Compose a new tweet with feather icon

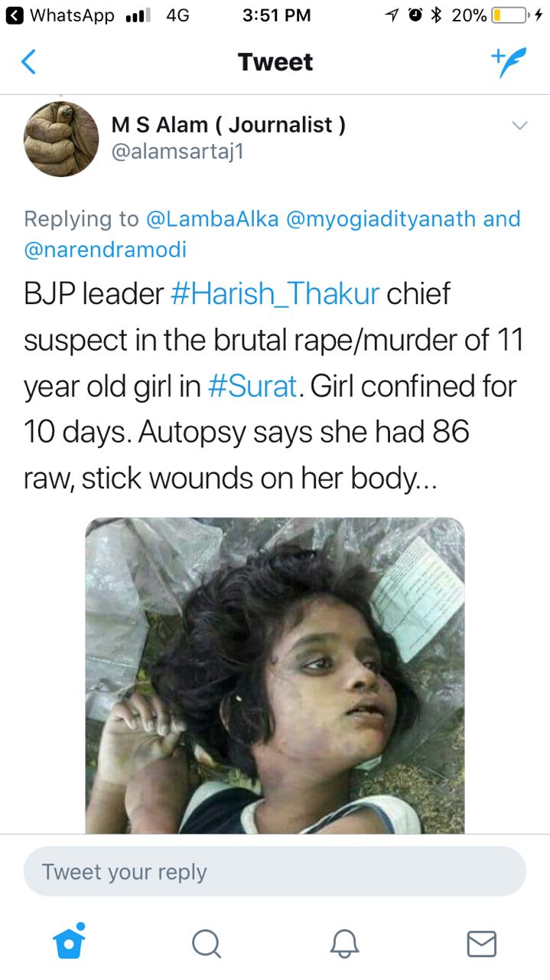click(509, 62)
